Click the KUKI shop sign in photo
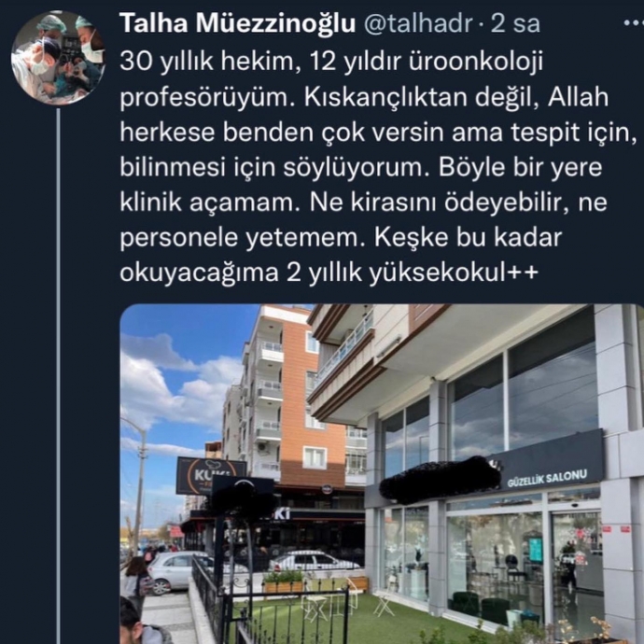The image size is (644, 644). [x=210, y=476]
